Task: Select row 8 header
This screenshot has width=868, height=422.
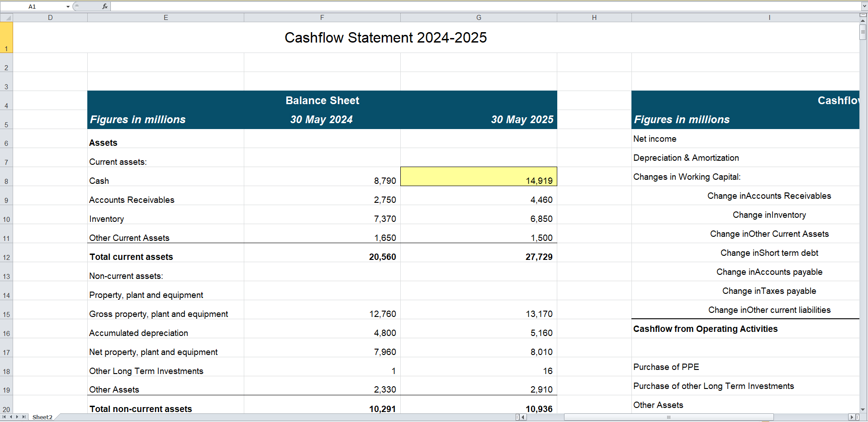Action: [x=6, y=177]
